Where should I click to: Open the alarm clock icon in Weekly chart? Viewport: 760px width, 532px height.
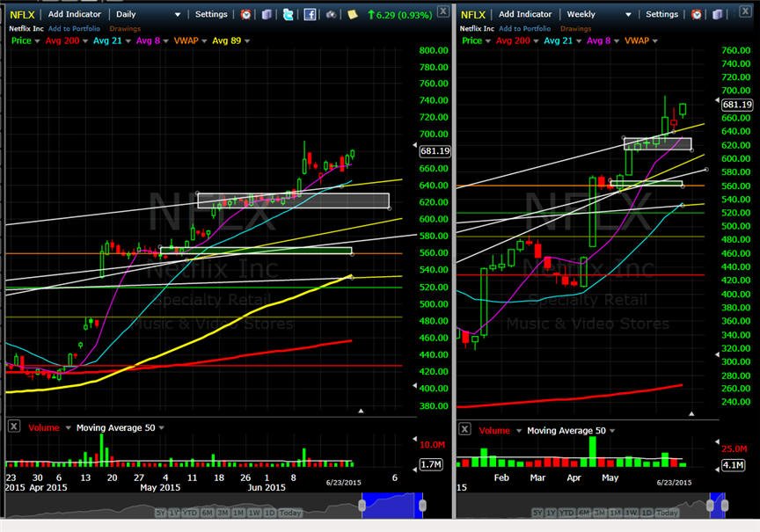(697, 15)
